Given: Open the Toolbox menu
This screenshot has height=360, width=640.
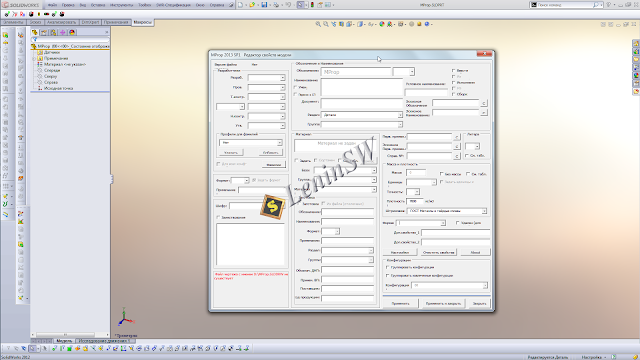Looking at the screenshot, I should 144,5.
